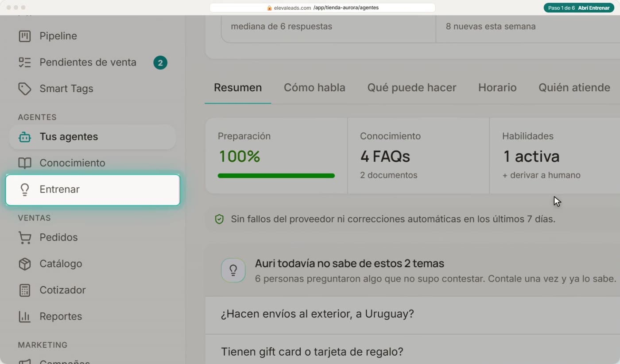
Task: Open Catálogo box icon
Action: (x=25, y=264)
